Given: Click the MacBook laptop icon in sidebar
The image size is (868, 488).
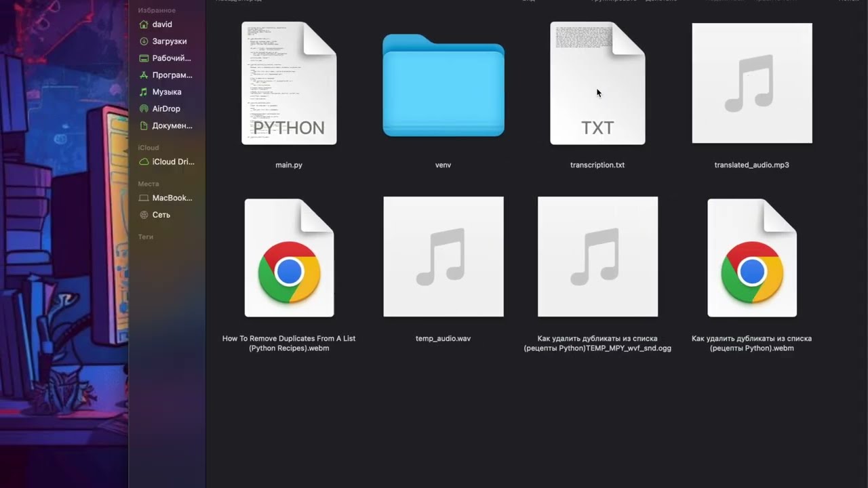Looking at the screenshot, I should 144,198.
